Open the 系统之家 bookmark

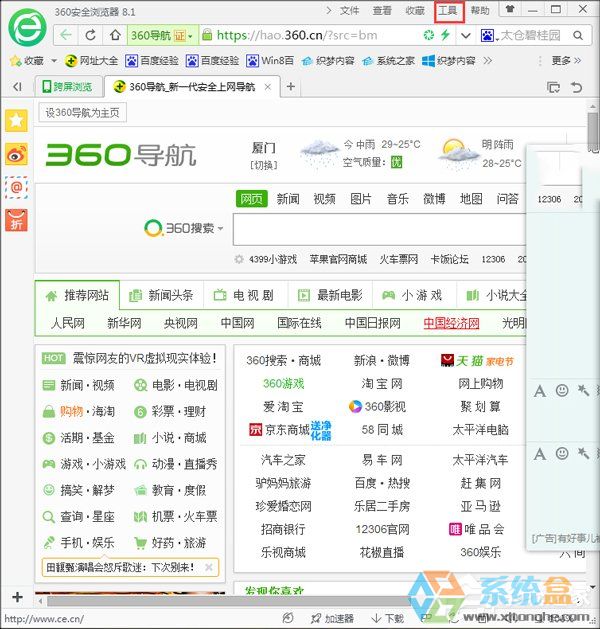(x=388, y=61)
